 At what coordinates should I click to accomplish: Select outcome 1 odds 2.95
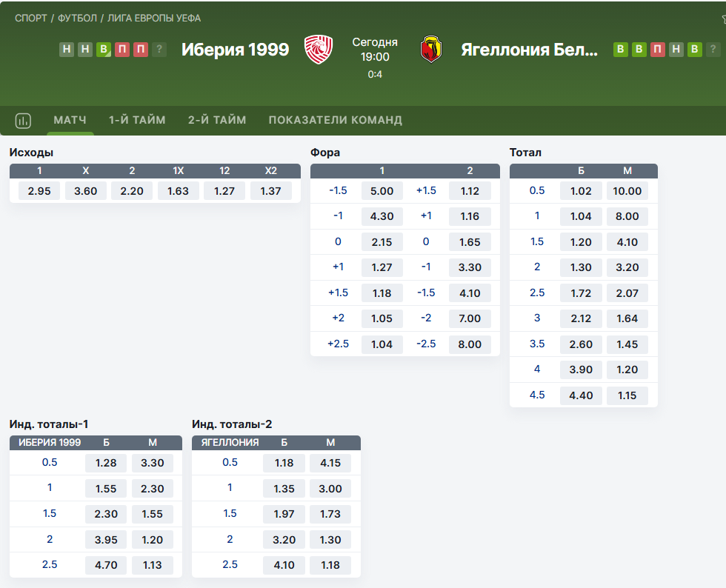coord(39,191)
